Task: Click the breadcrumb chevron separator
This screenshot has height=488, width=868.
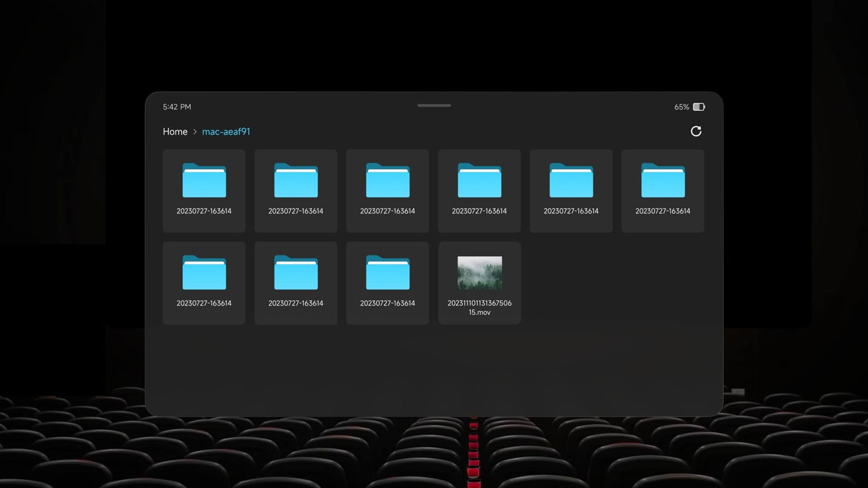Action: [195, 131]
